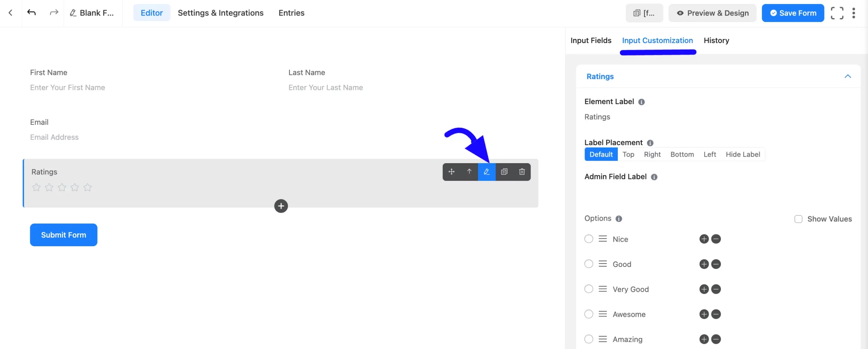Edit the Ratings field with pencil icon
Image resolution: width=868 pixels, height=349 pixels.
point(487,172)
